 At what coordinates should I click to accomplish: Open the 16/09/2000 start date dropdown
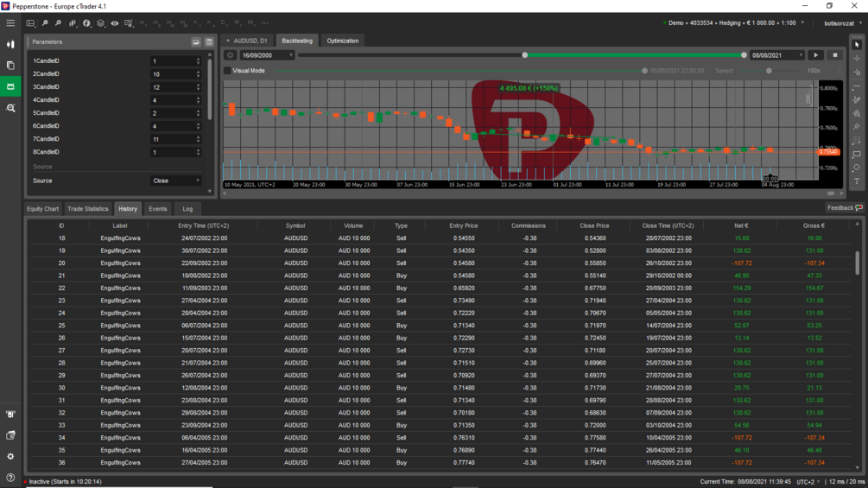[267, 55]
